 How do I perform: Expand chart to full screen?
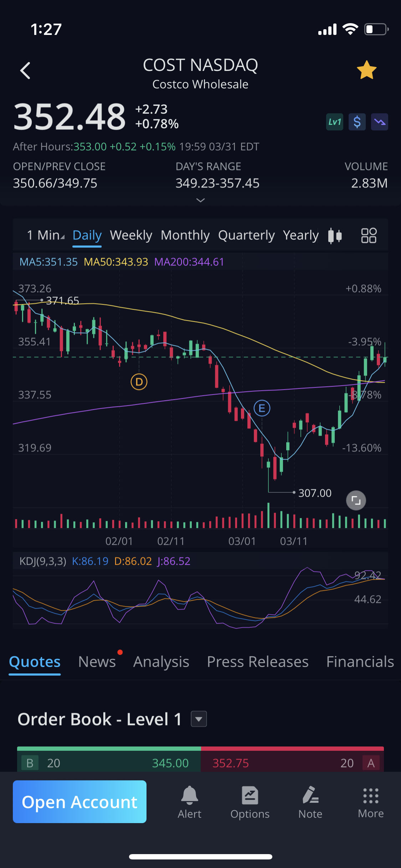pyautogui.click(x=356, y=500)
